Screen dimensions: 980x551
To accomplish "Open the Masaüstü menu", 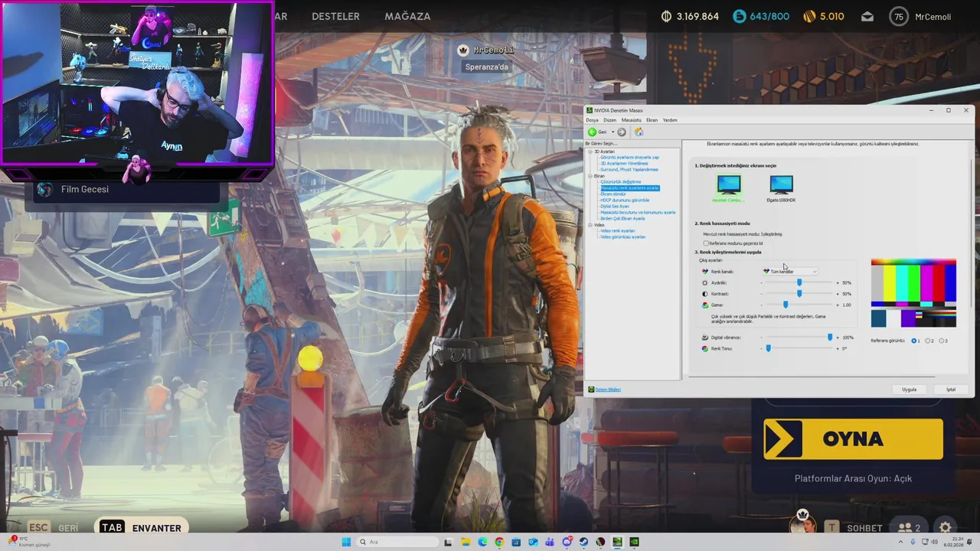I will [x=632, y=120].
